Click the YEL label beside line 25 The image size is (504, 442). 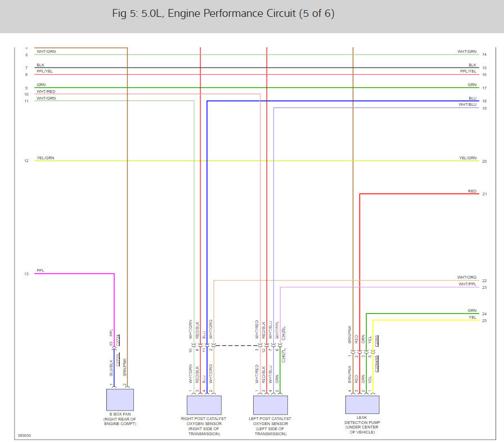point(472,317)
